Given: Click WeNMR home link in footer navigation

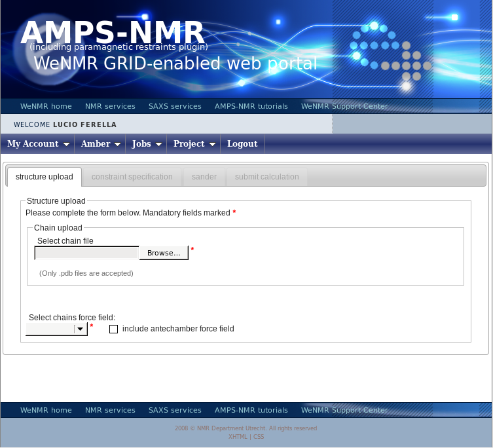Looking at the screenshot, I should [x=46, y=410].
